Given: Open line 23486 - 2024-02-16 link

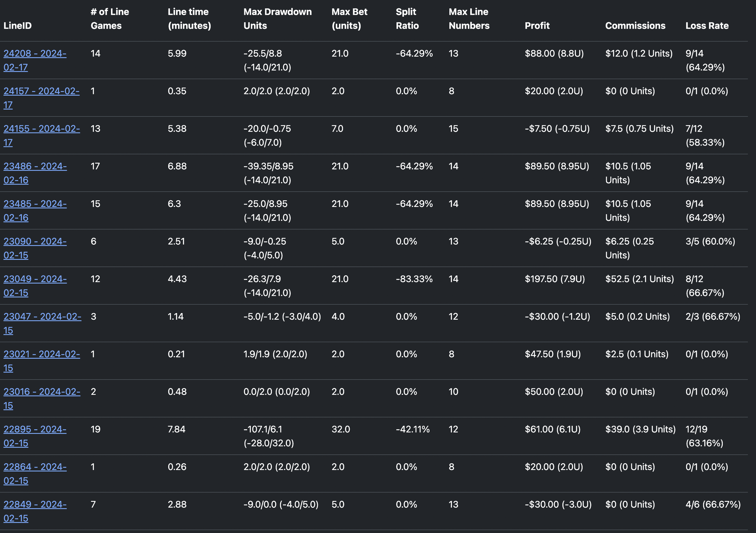Looking at the screenshot, I should pos(35,166).
